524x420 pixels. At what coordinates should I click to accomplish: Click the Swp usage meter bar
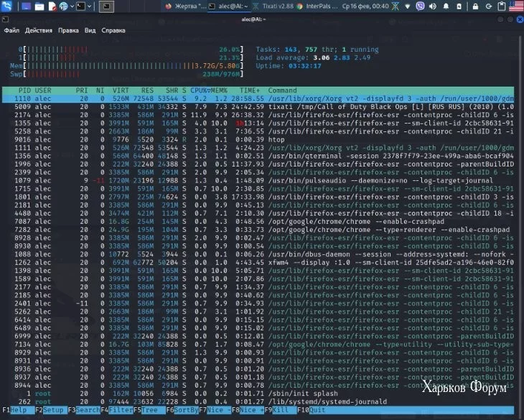(x=127, y=74)
